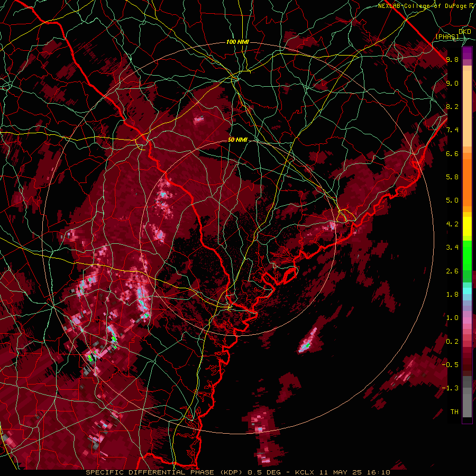Image resolution: width=476 pixels, height=476 pixels.
Task: Click the 100 NMI range ring label
Action: pyautogui.click(x=237, y=42)
